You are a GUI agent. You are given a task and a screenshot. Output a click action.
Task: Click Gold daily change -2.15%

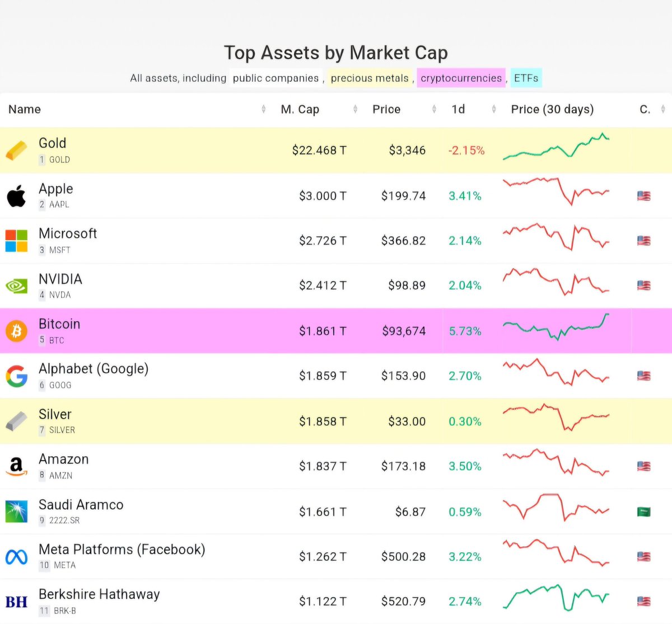[466, 151]
